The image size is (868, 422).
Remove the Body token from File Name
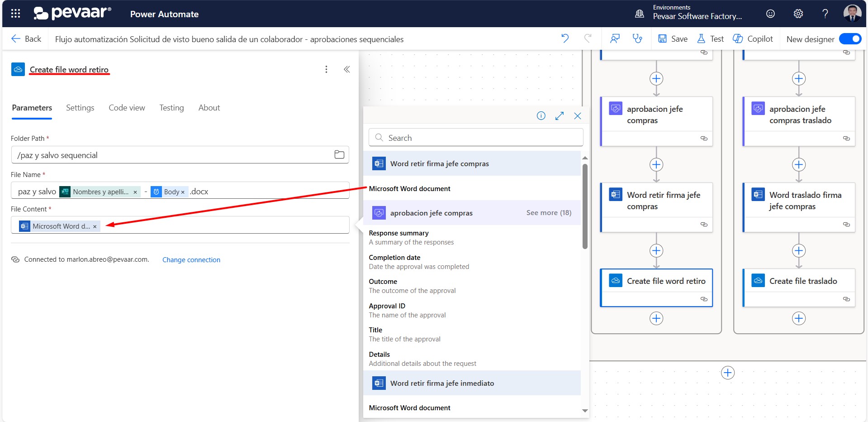[183, 192]
